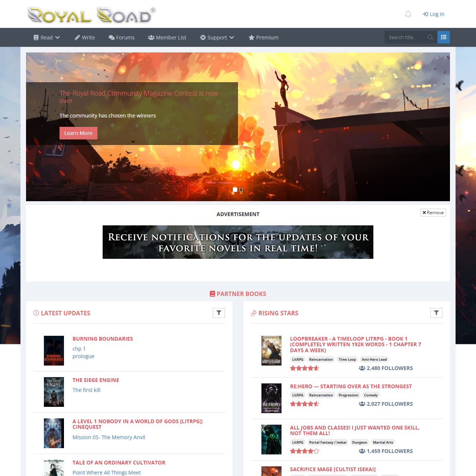Go to the Premium page
The width and height of the screenshot is (476, 476).
263,38
